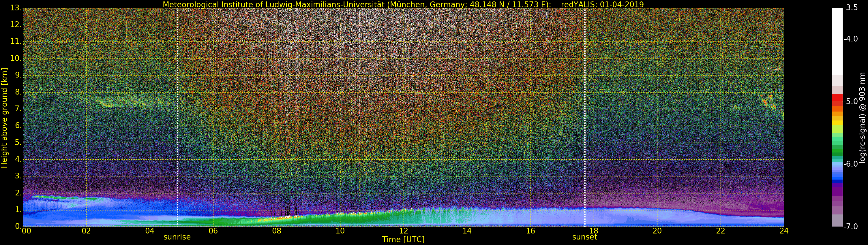Pick the dark blue segment of the colorbar
The width and height of the screenshot is (868, 245).
coord(837,181)
